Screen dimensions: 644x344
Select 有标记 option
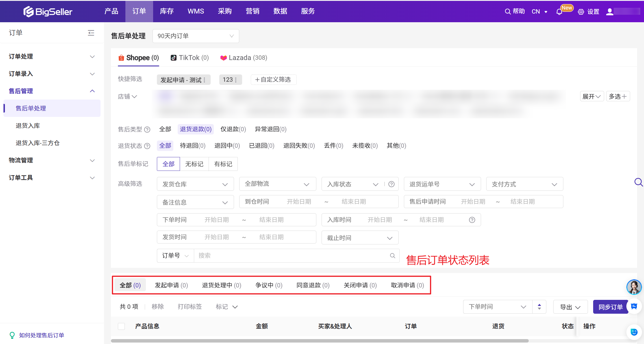[223, 164]
